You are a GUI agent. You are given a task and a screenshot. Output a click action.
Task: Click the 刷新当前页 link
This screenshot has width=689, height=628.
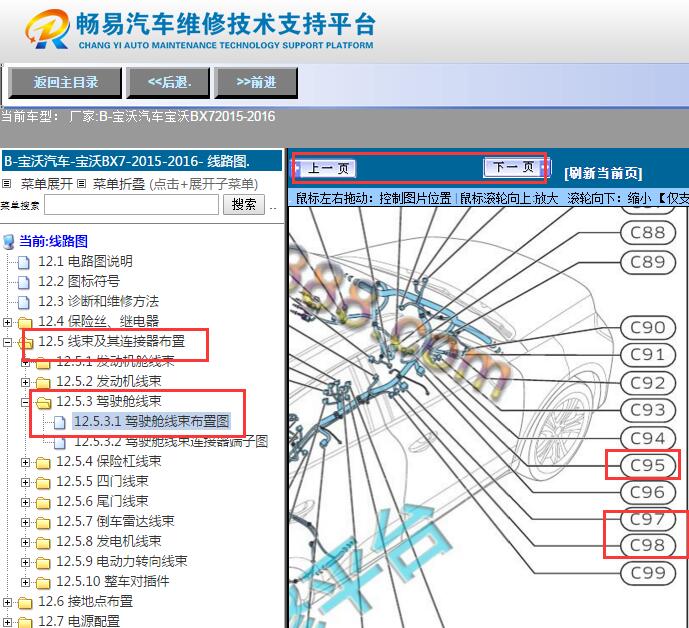[603, 173]
